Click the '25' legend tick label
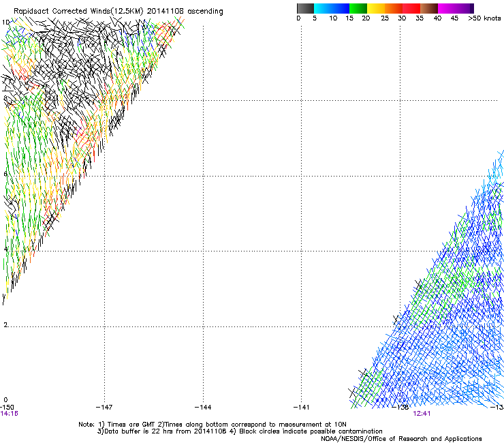 [x=385, y=18]
